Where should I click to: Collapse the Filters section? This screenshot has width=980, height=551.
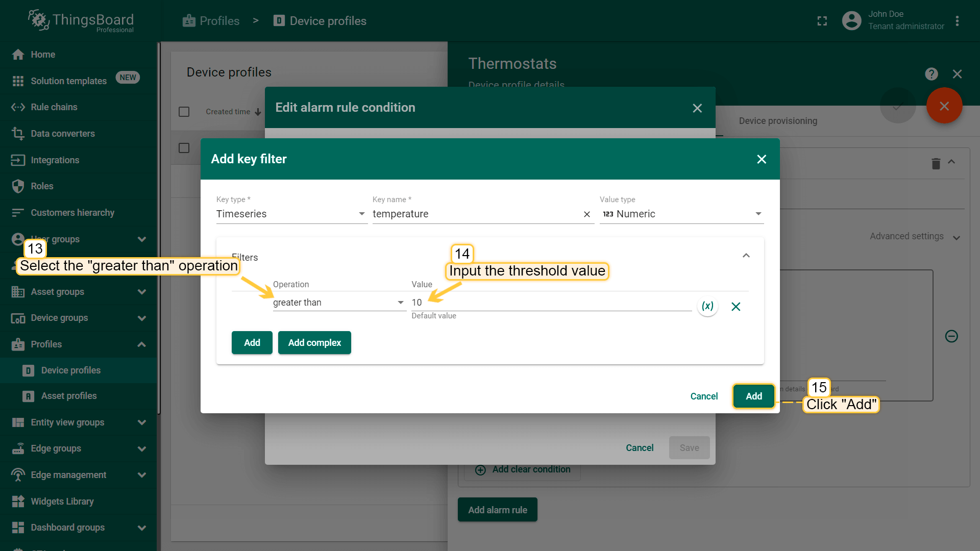click(746, 256)
